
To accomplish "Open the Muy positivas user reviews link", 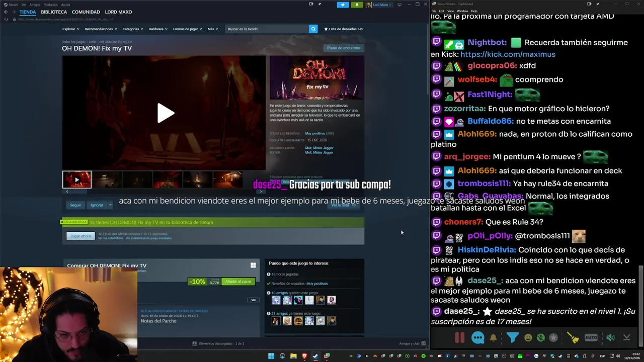I will click(x=317, y=284).
